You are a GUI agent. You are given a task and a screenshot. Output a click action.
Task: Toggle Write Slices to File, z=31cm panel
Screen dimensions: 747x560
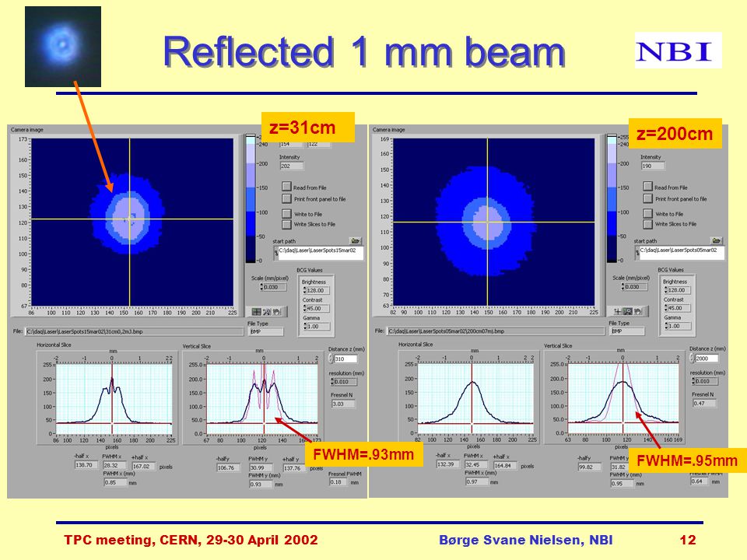286,224
